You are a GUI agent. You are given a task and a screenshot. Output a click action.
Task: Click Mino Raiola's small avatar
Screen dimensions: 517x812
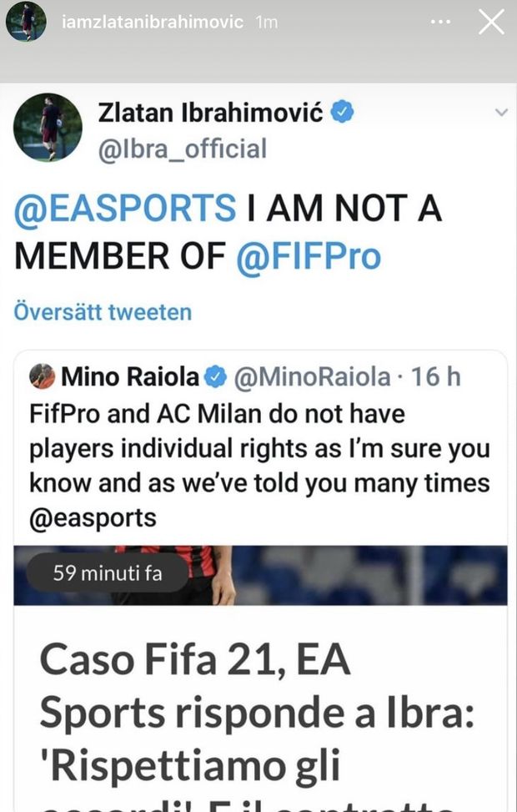point(41,376)
